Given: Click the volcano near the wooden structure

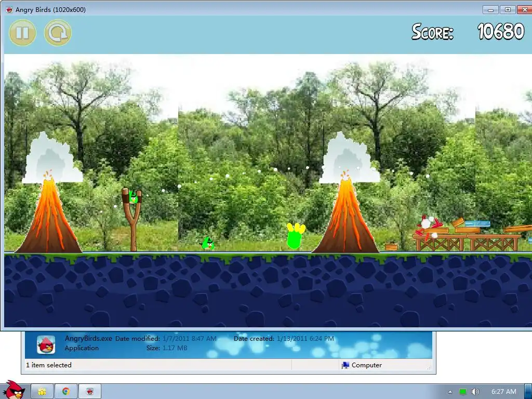Looking at the screenshot, I should pos(345,215).
